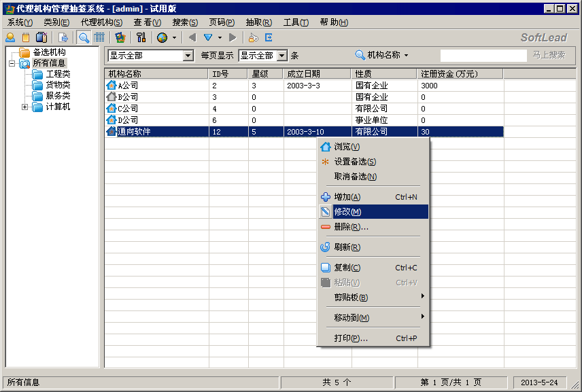Select 备选机构 in the tree

coord(50,52)
